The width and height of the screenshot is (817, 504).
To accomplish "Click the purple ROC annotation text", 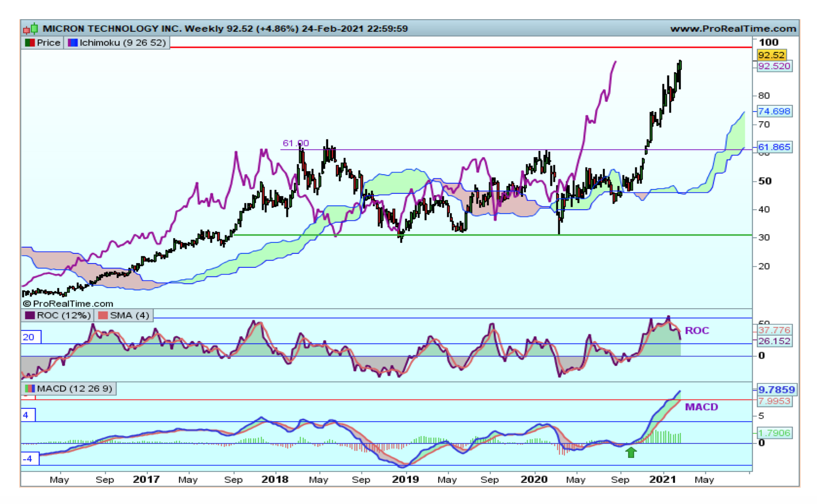I will 697,331.
